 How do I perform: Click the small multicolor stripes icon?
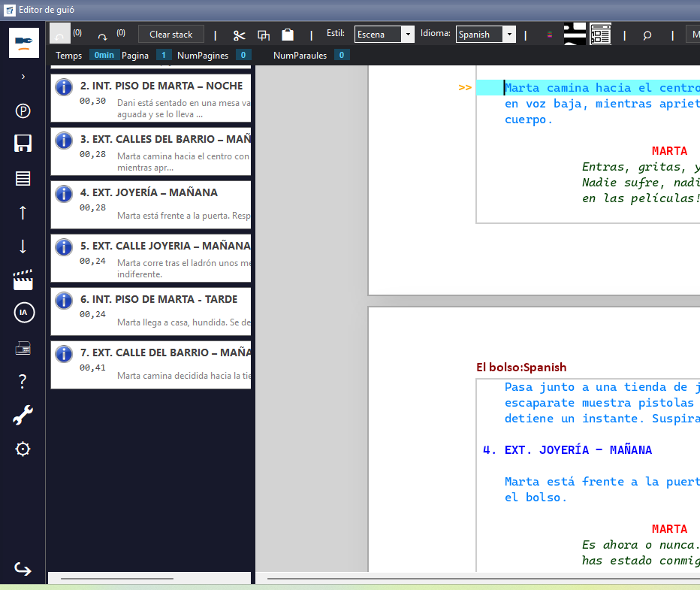pos(550,35)
